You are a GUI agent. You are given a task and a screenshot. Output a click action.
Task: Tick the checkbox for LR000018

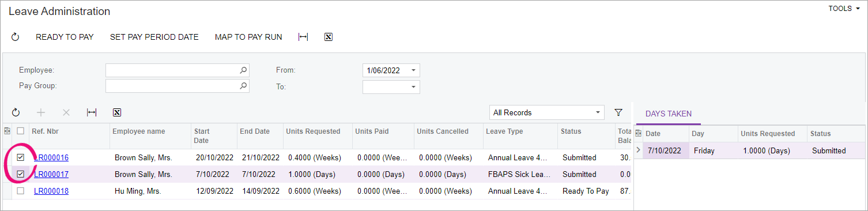pyautogui.click(x=21, y=191)
